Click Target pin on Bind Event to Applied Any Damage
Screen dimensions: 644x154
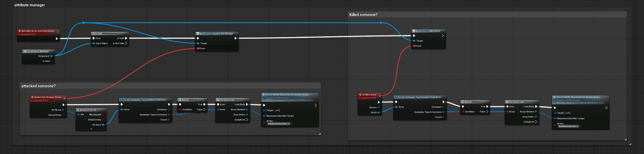pyautogui.click(x=198, y=43)
